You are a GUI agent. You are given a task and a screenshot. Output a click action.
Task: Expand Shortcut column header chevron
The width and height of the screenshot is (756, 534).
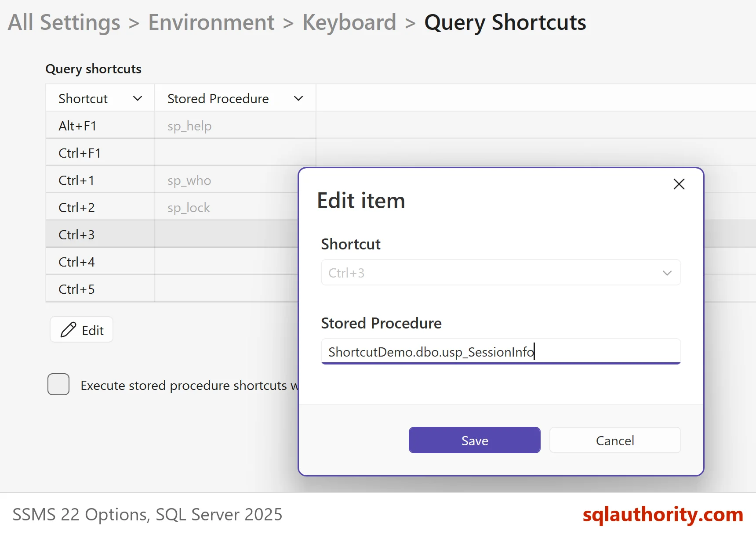click(x=138, y=98)
